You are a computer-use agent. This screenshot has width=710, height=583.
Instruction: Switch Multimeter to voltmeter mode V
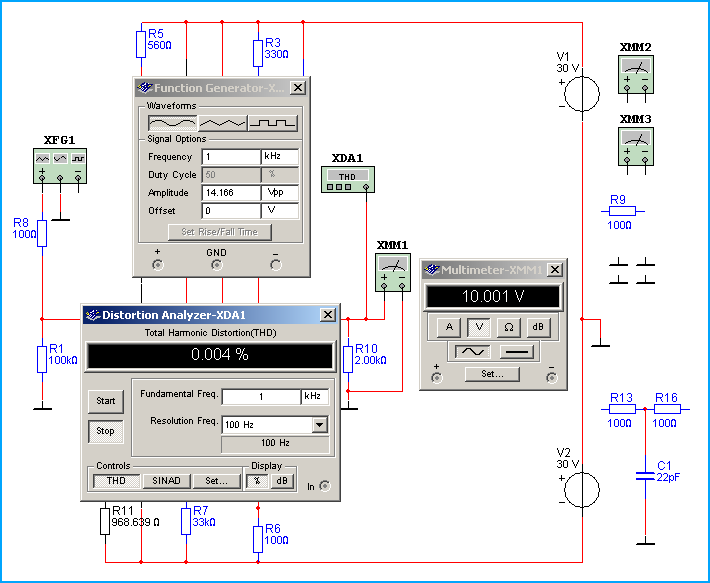pos(479,327)
